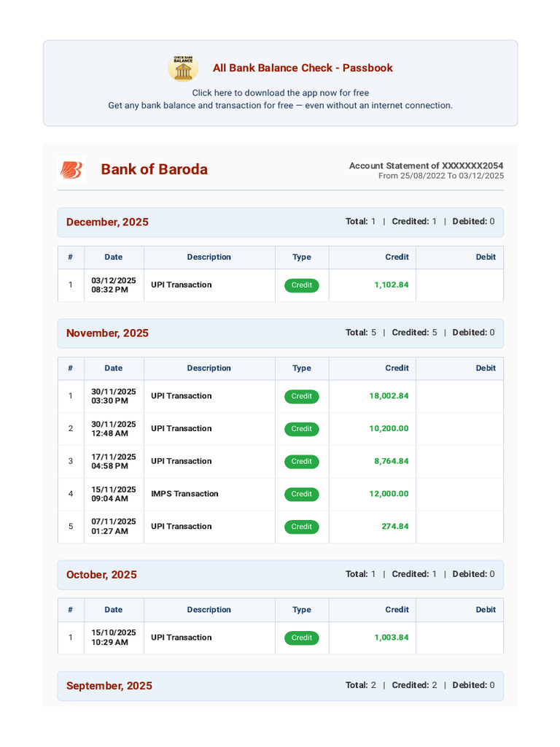
Task: Click the 12,000.00 credit amount
Action: click(389, 494)
